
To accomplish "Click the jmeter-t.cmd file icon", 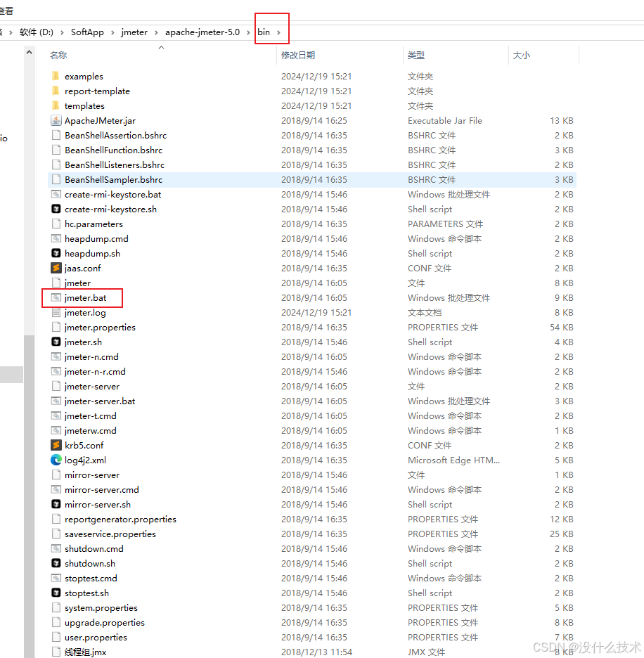I will click(56, 415).
